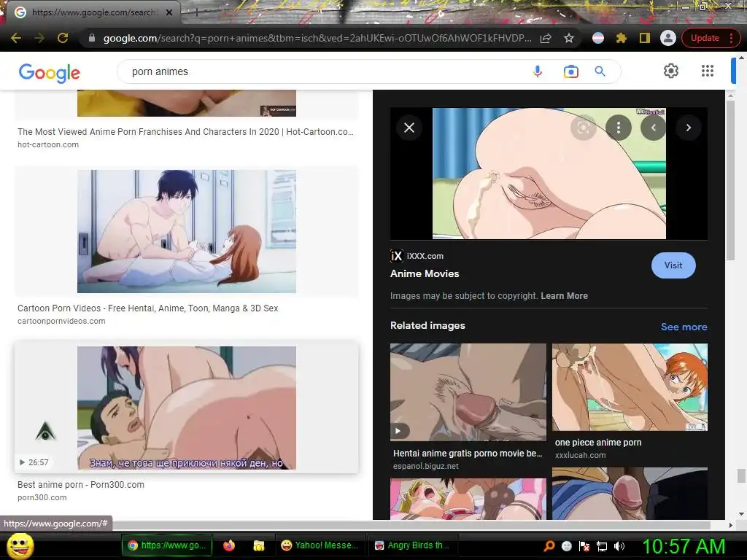Open the cartoonpornvideos.com source link
Screen dimensions: 747x560
tap(61, 321)
